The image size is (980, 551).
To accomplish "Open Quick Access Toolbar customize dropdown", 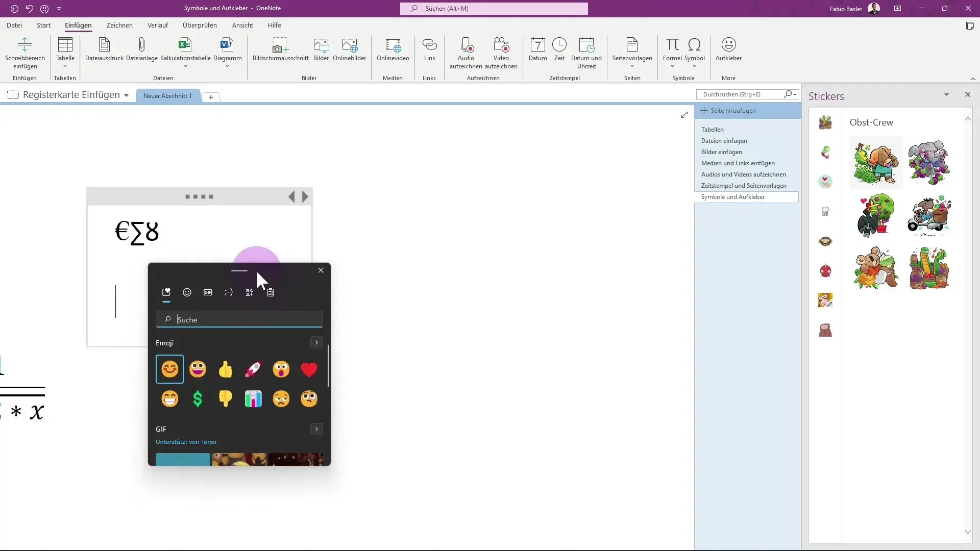I will pos(59,9).
